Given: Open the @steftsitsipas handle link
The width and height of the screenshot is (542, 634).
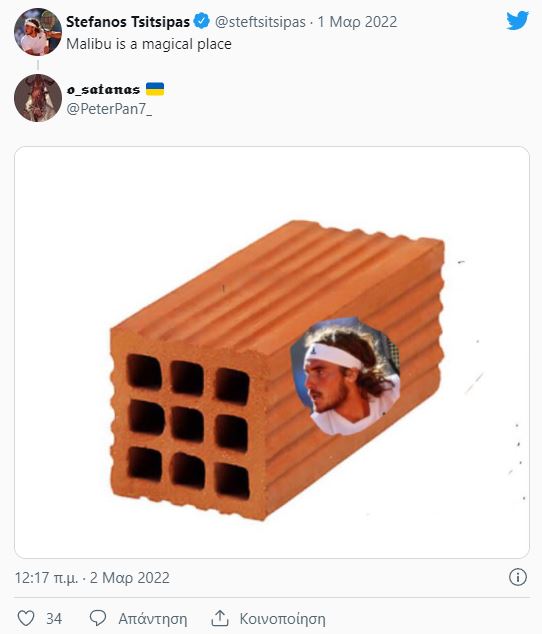Looking at the screenshot, I should 260,22.
